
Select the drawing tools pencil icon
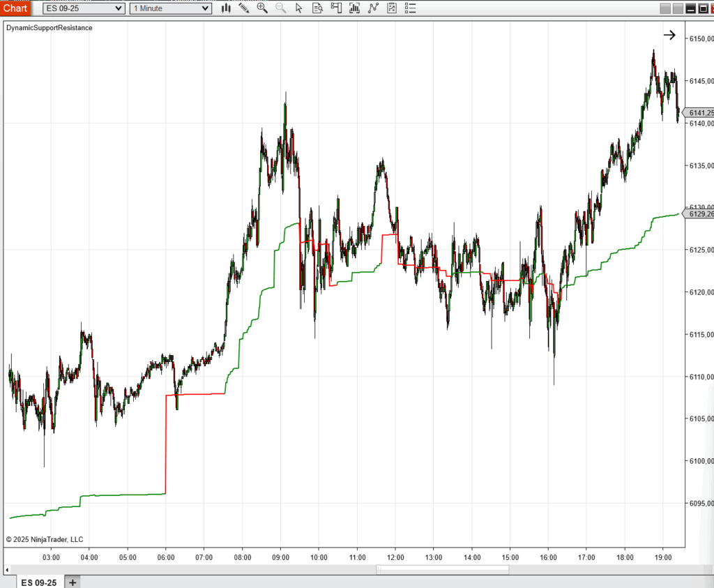click(244, 8)
